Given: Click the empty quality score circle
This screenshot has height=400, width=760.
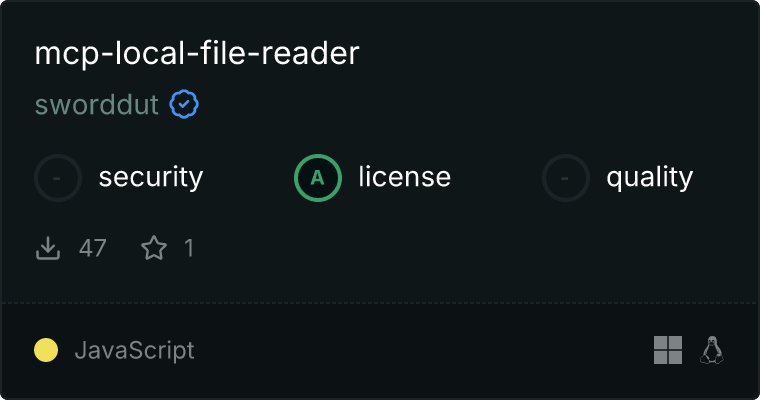Looking at the screenshot, I should coord(566,178).
